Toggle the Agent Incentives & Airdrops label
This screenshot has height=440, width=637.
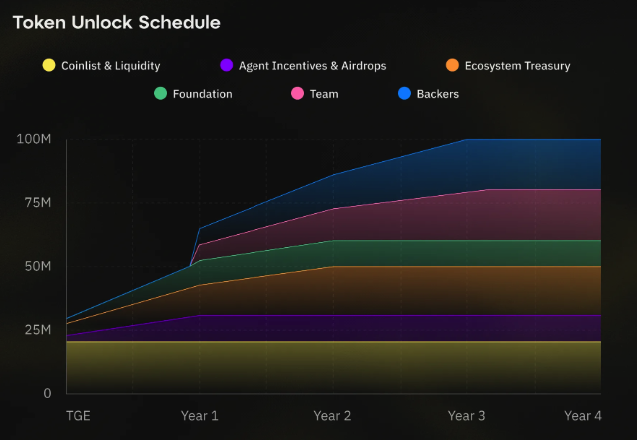[312, 66]
